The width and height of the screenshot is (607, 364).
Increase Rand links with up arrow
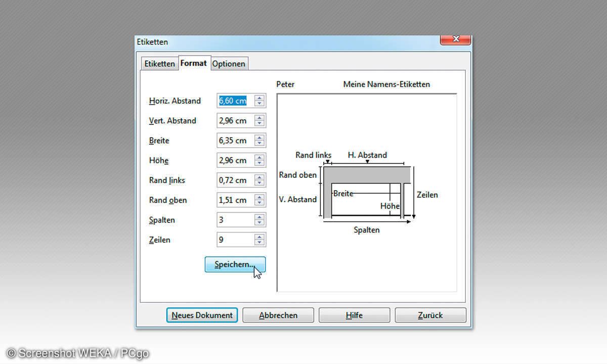point(259,177)
